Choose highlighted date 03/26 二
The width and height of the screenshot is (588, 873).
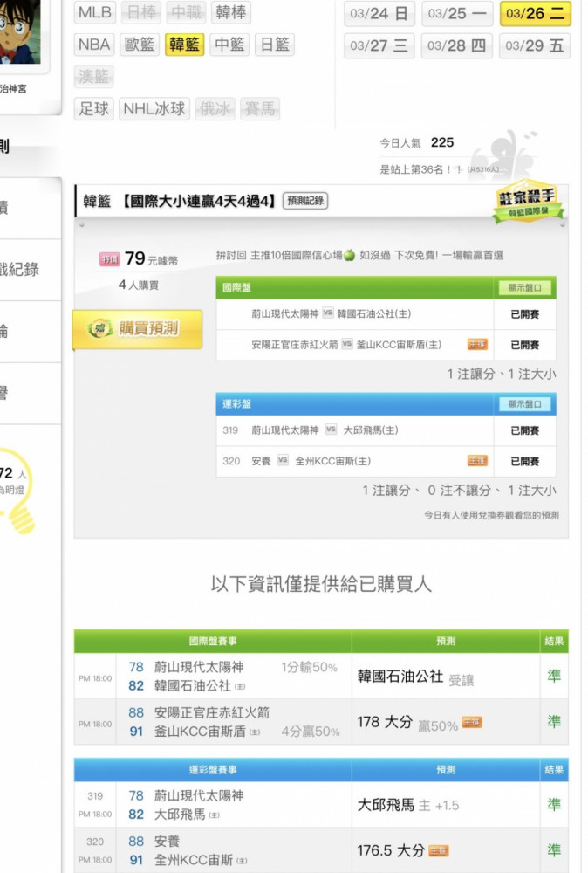click(535, 13)
